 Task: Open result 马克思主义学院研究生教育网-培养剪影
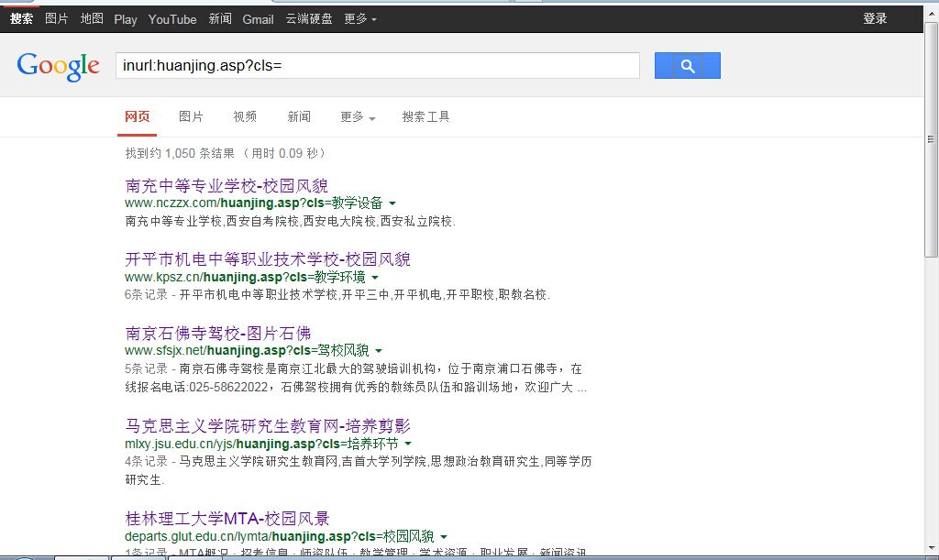[x=268, y=425]
